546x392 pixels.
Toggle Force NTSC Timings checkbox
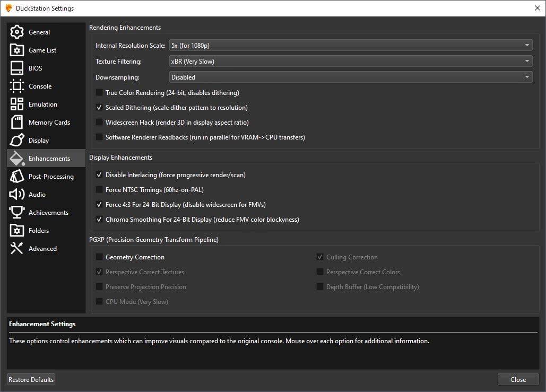(99, 190)
